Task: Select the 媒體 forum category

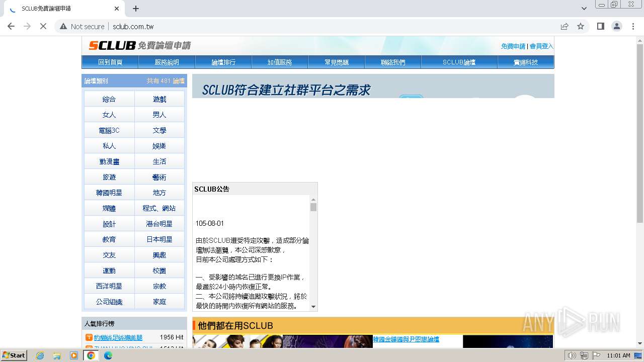Action: [109, 209]
